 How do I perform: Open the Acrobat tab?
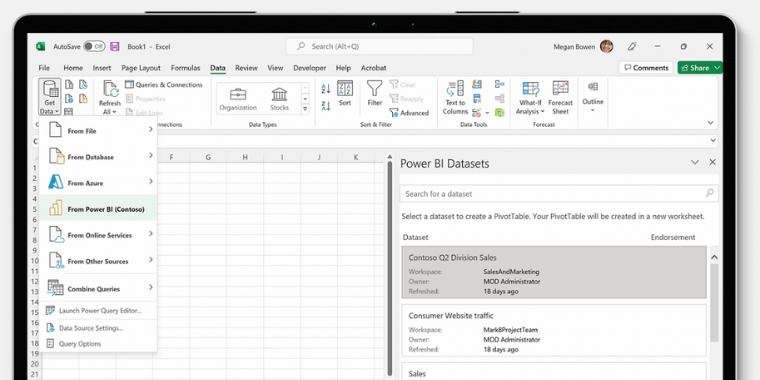374,68
